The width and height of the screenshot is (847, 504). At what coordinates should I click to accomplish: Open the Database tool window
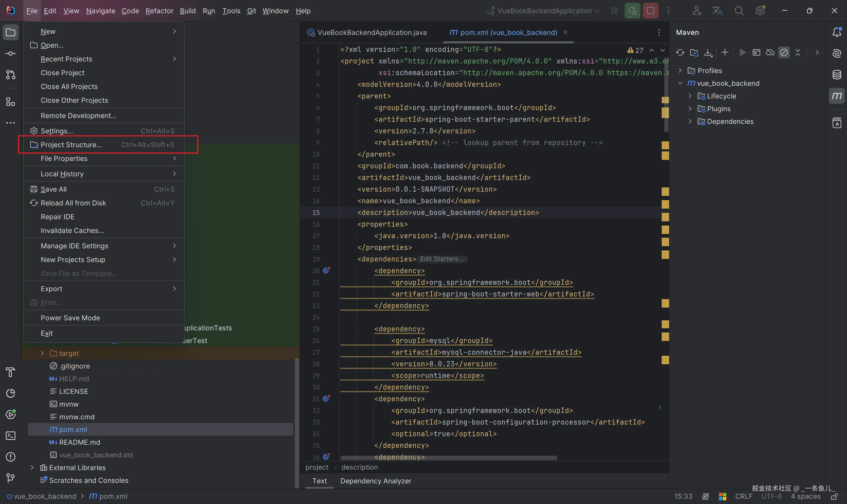click(837, 74)
